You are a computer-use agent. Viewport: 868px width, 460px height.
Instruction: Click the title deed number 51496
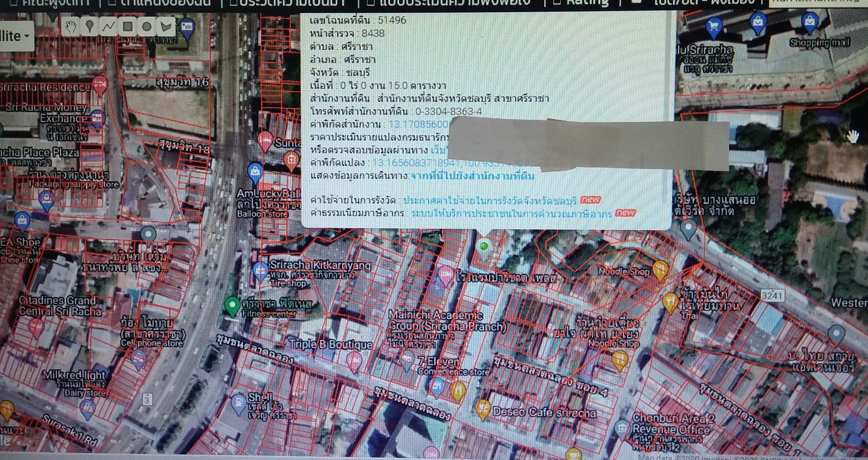(x=392, y=20)
